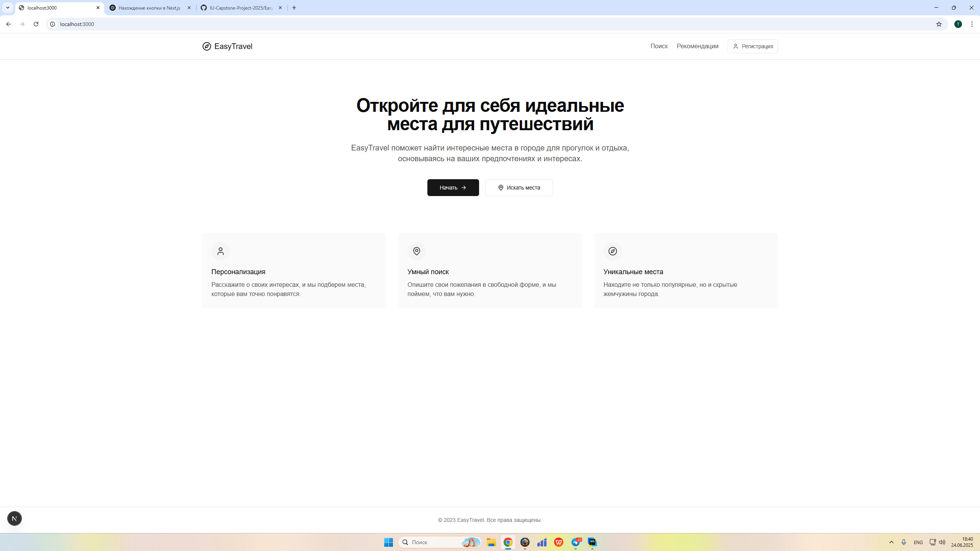Reload the page with refresh icon

[x=36, y=24]
